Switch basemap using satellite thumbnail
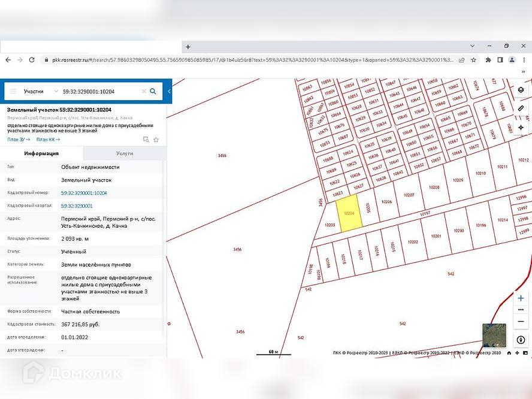Viewport: 532px width, 399px height. pyautogui.click(x=494, y=335)
